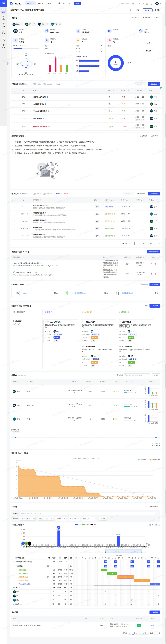
Task: Open the 测试 section in the sidebar
Action: (3, 17)
